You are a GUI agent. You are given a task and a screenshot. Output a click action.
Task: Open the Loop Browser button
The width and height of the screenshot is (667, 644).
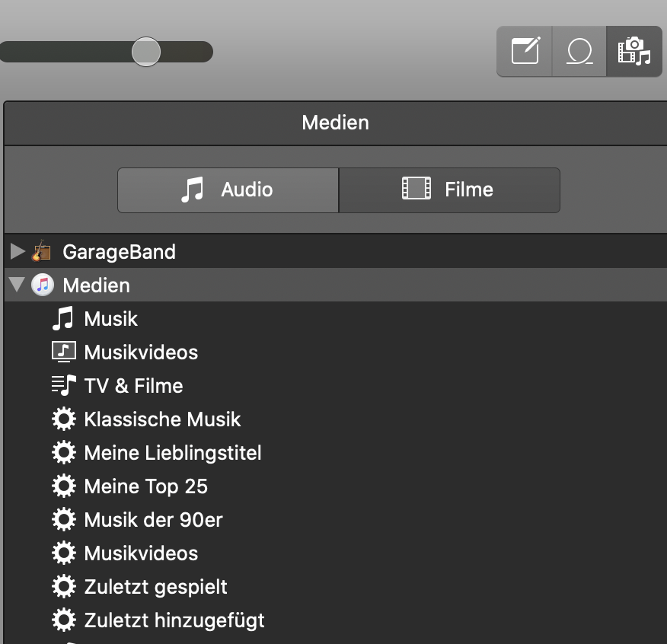coord(579,52)
